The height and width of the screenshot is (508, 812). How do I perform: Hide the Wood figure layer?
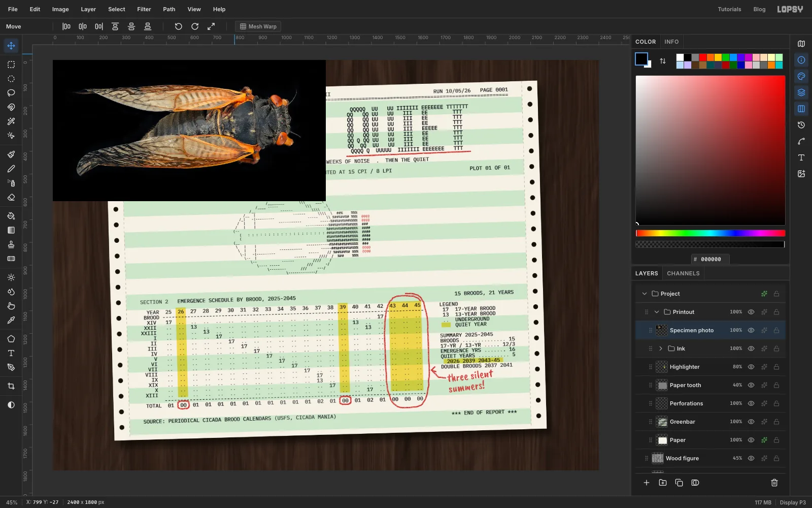point(751,458)
